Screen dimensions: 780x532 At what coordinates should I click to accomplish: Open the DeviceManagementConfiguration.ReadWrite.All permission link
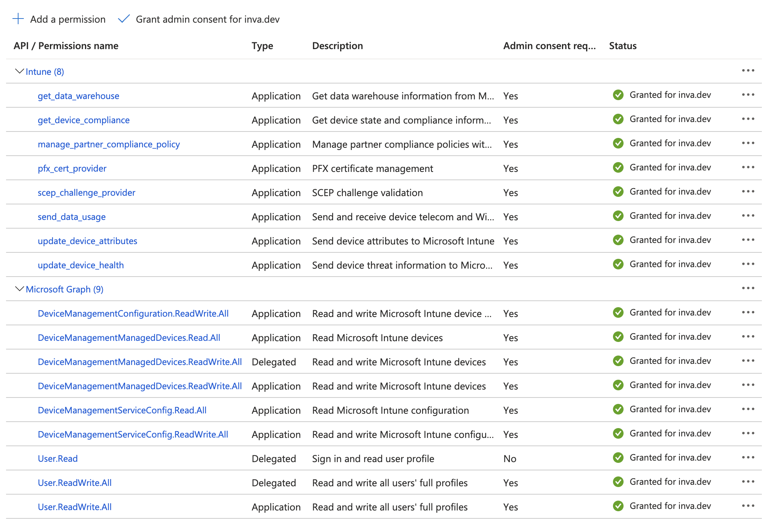133,314
